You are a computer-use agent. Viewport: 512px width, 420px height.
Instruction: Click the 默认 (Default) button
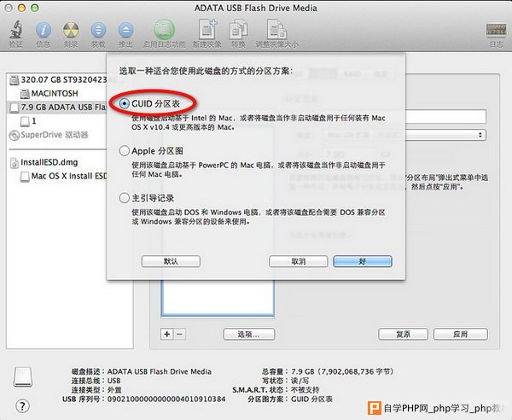tap(171, 261)
